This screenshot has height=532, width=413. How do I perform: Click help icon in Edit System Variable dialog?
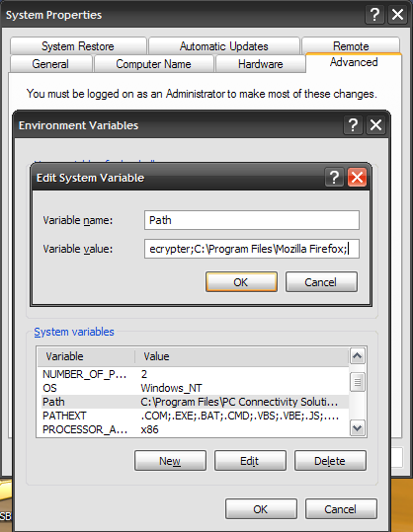(334, 177)
